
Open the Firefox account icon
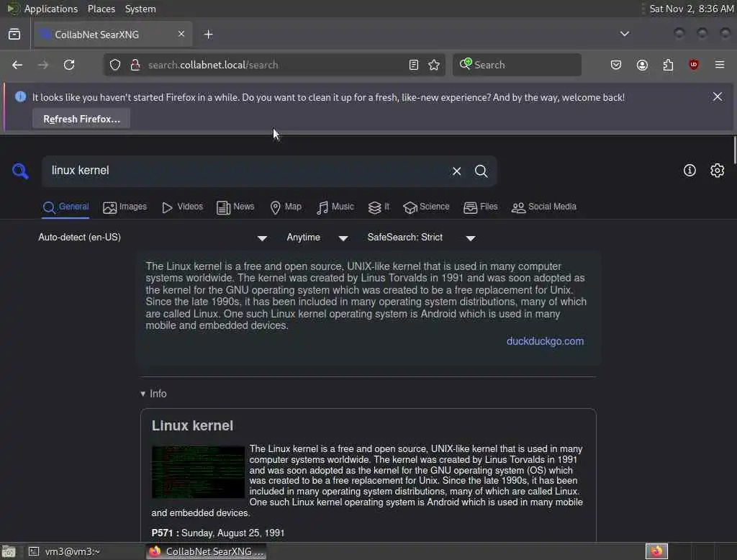coord(642,65)
